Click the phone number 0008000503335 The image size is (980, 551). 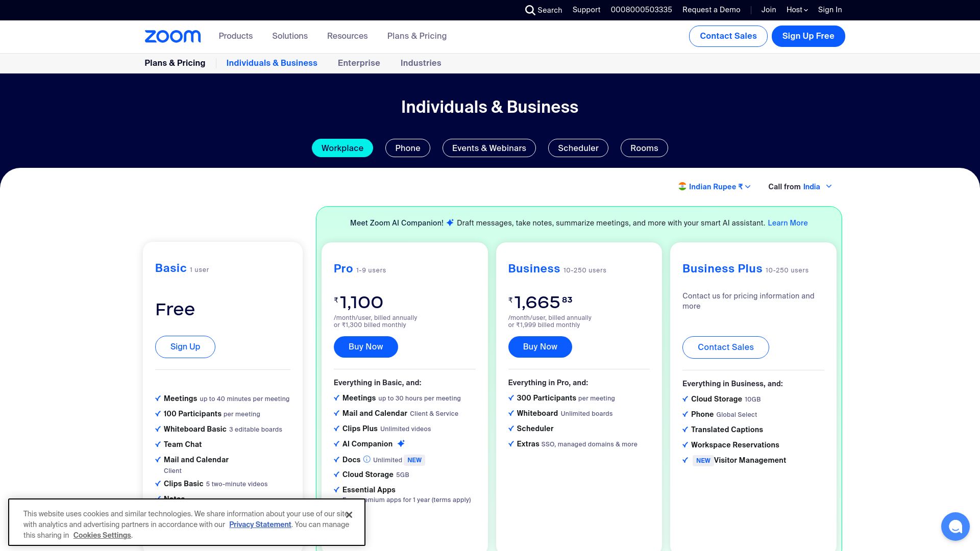[642, 10]
